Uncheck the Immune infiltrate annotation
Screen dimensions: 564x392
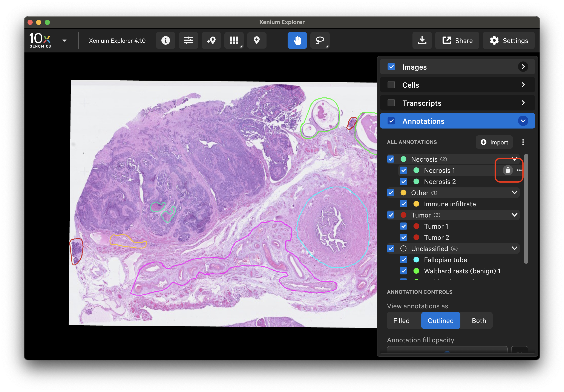click(x=403, y=204)
